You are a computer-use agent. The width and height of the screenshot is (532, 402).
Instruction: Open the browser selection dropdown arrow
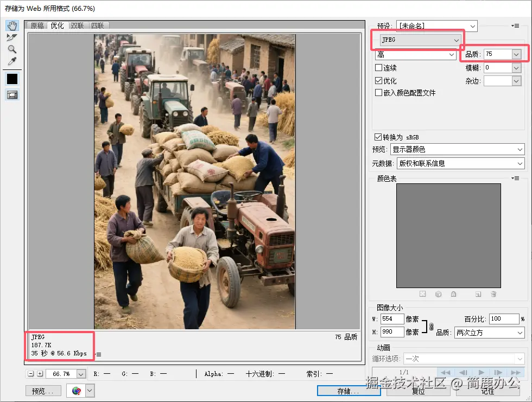tap(90, 391)
